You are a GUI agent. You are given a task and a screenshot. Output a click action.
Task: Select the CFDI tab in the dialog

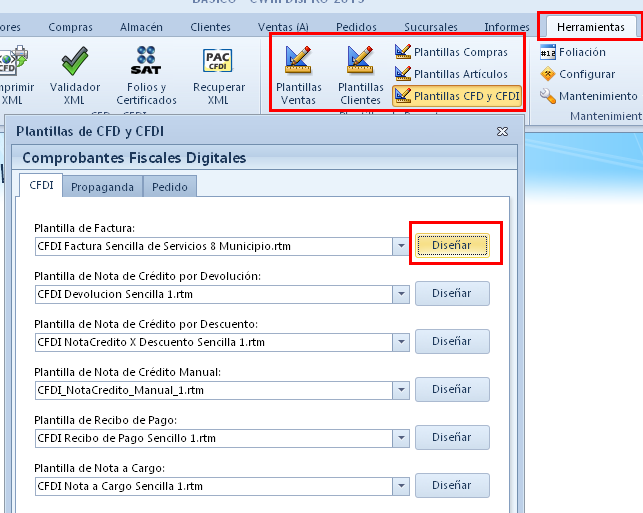(41, 185)
